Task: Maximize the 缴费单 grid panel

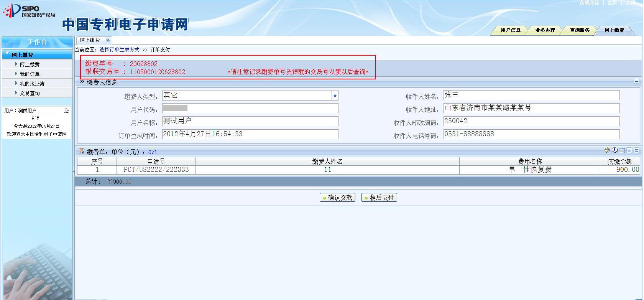Action: coord(636,150)
